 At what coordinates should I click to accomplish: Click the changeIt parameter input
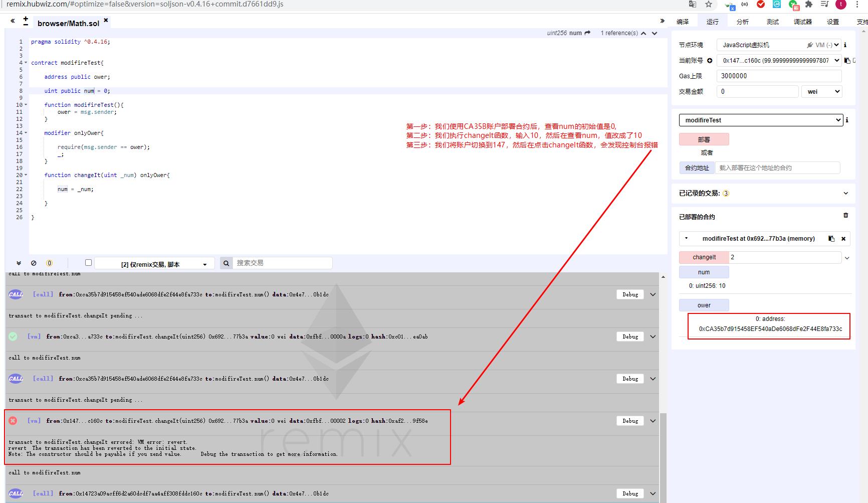785,257
